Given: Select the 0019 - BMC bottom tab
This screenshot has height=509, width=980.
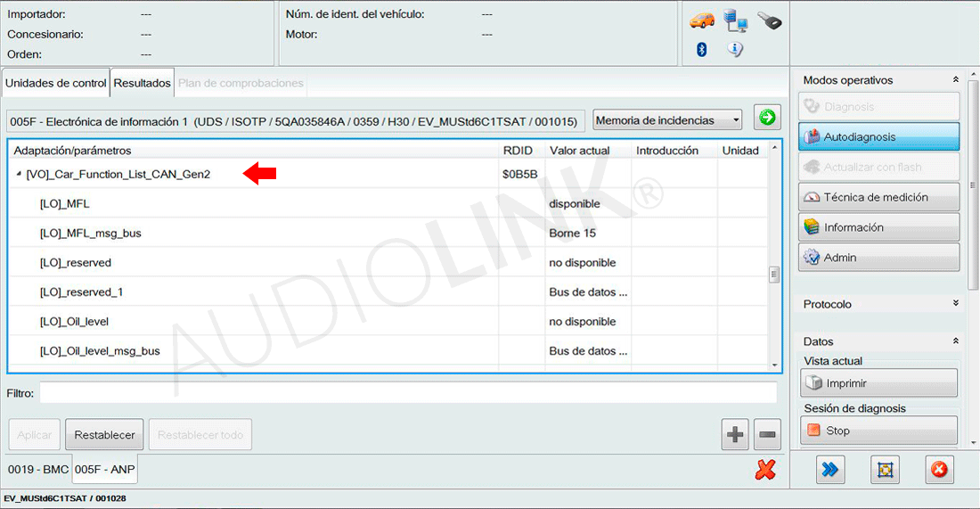Looking at the screenshot, I should 37,469.
